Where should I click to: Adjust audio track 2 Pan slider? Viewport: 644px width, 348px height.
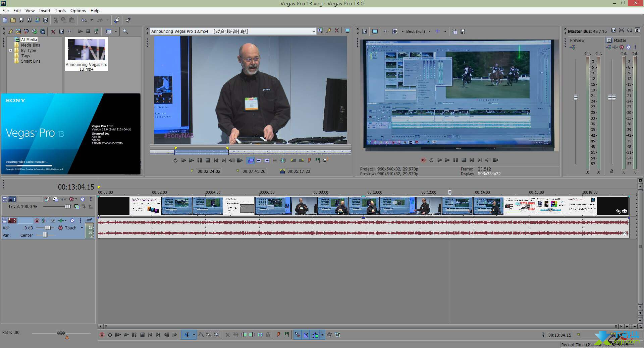pyautogui.click(x=45, y=235)
